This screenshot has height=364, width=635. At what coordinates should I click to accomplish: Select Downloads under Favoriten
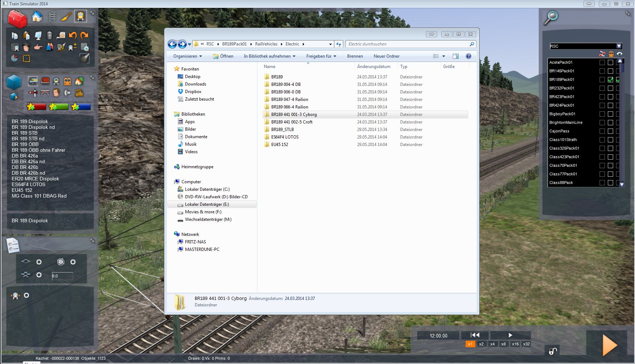coord(195,84)
